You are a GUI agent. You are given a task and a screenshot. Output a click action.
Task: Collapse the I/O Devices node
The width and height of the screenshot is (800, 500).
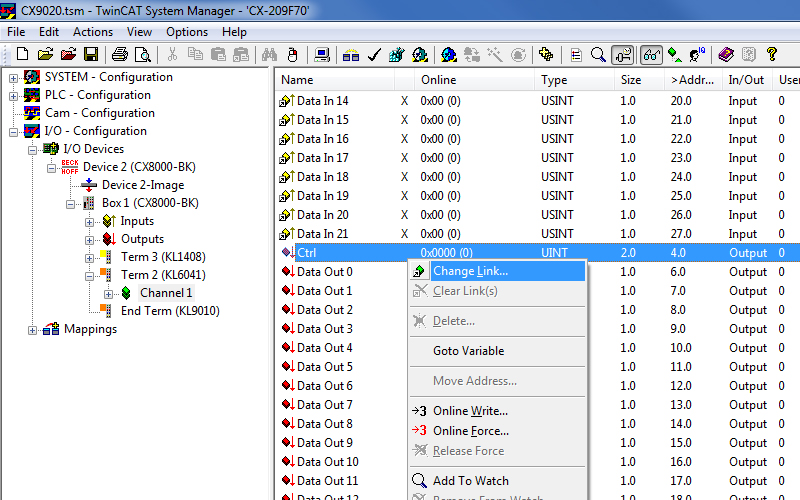(x=32, y=150)
